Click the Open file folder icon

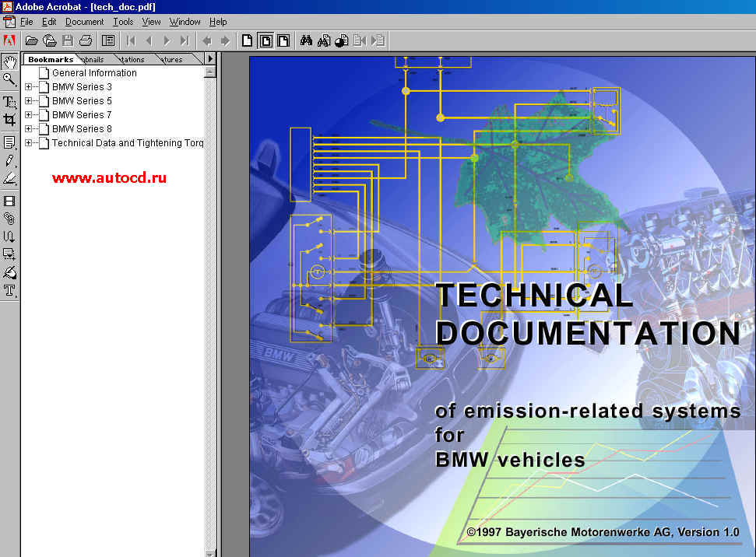(31, 40)
